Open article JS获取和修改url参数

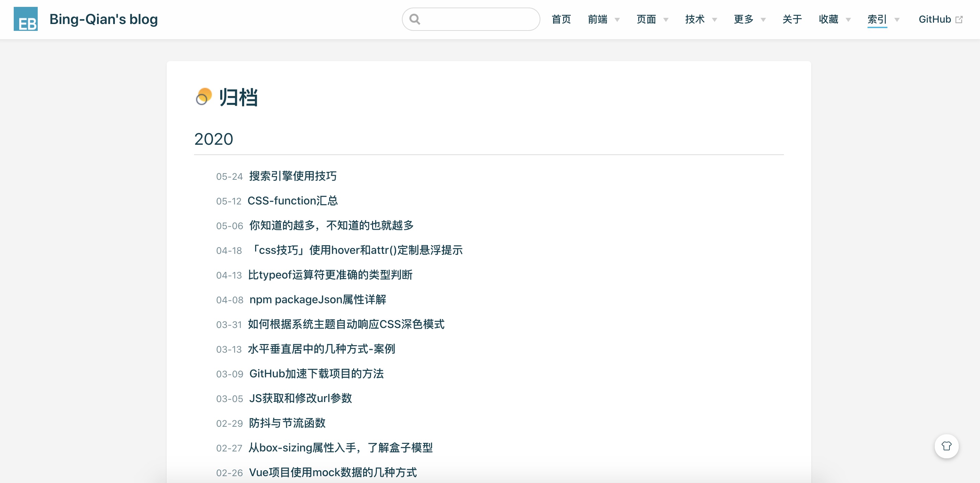[x=300, y=399]
